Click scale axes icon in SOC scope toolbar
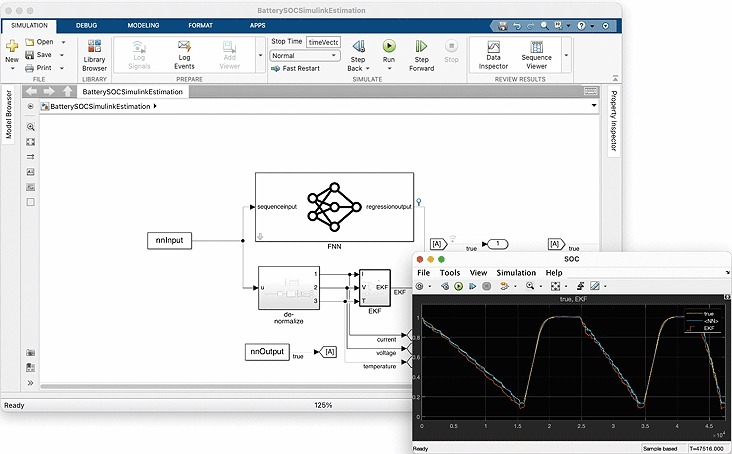732x454 pixels. pos(555,286)
